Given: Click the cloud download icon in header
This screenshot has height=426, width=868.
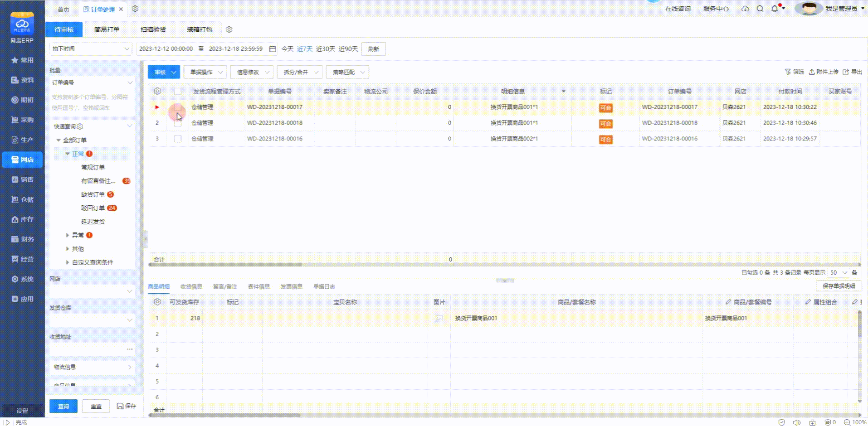Looking at the screenshot, I should tap(745, 9).
